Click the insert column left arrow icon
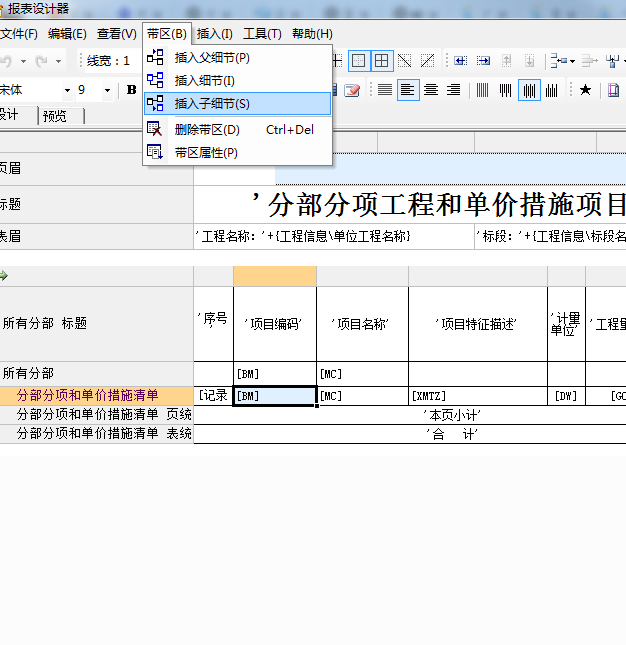This screenshot has width=626, height=645. 460,61
